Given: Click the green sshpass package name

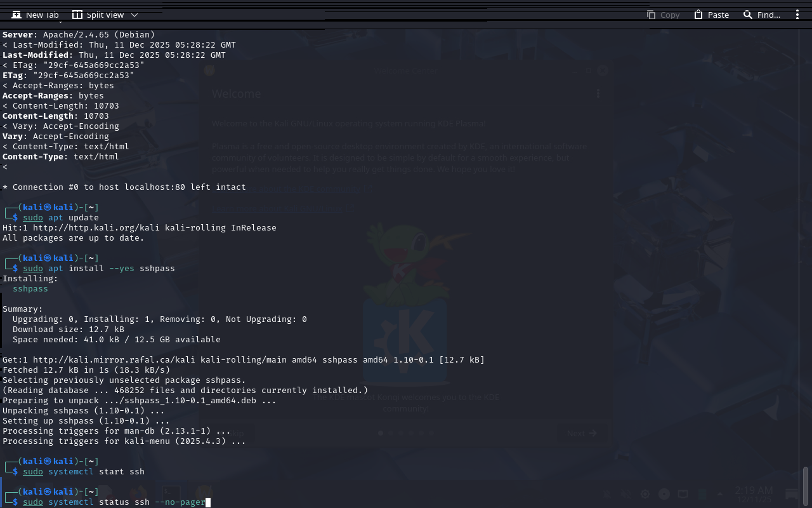Looking at the screenshot, I should [30, 288].
